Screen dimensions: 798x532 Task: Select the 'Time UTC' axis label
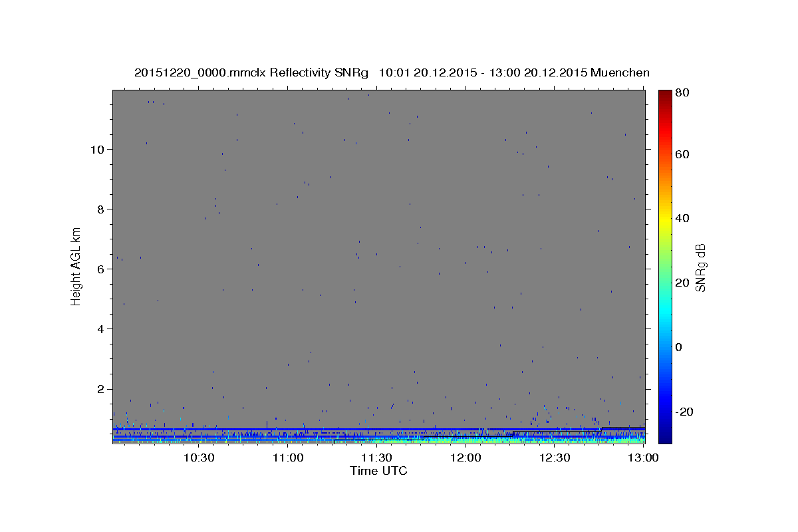point(378,471)
